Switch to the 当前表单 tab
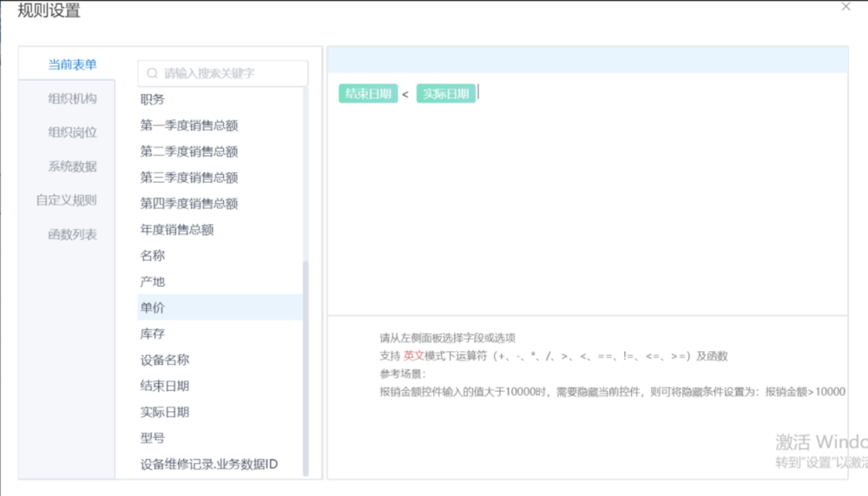The width and height of the screenshot is (868, 496). 72,64
